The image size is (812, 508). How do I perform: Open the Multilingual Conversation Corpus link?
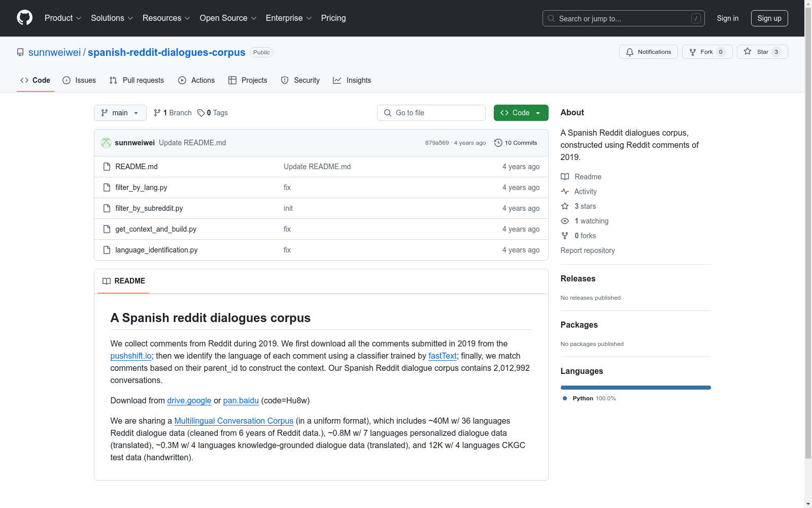pyautogui.click(x=234, y=421)
